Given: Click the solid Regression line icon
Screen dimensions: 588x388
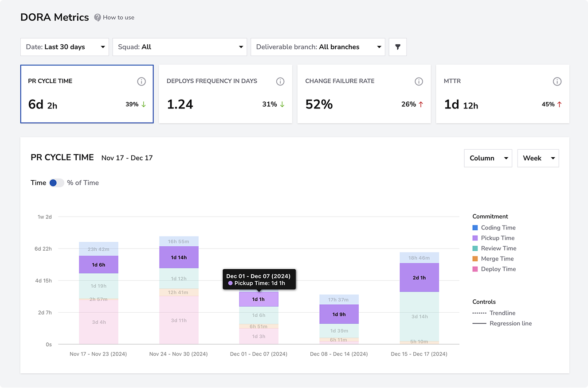Looking at the screenshot, I should [479, 324].
